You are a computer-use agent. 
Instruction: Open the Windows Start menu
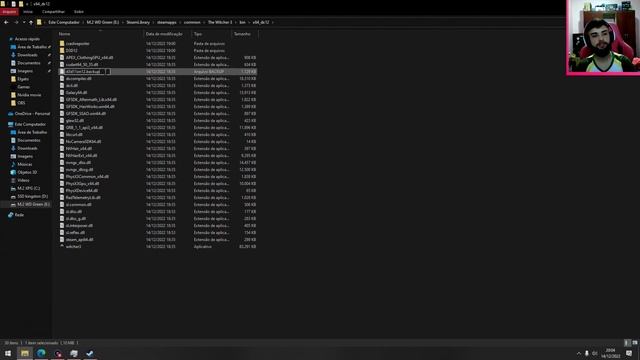tap(8, 353)
